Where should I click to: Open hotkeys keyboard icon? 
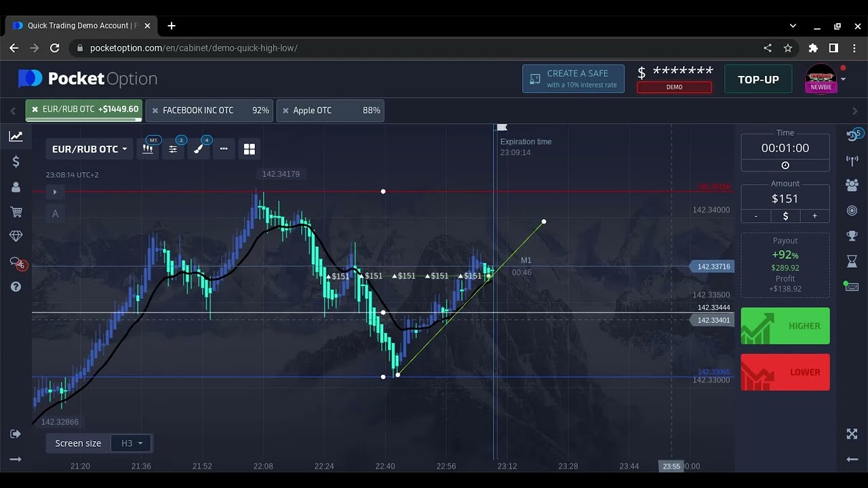[x=852, y=287]
